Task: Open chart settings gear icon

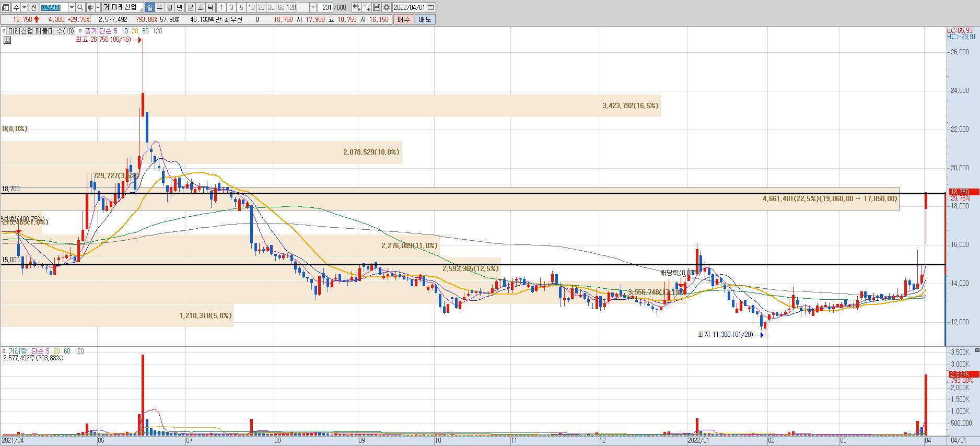Action: point(387,7)
